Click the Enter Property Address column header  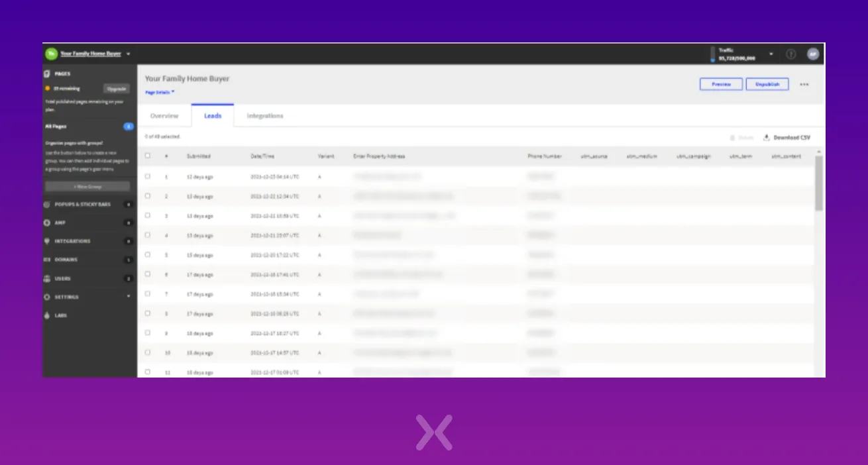tap(379, 156)
